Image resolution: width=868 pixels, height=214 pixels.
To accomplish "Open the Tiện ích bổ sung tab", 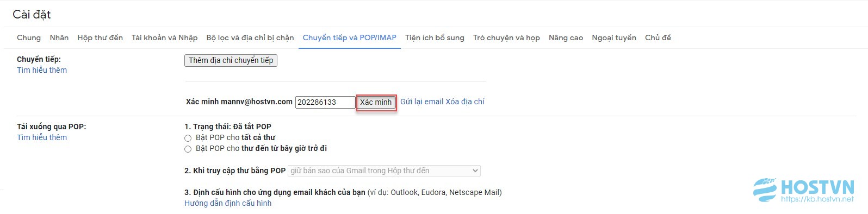I will [x=435, y=37].
